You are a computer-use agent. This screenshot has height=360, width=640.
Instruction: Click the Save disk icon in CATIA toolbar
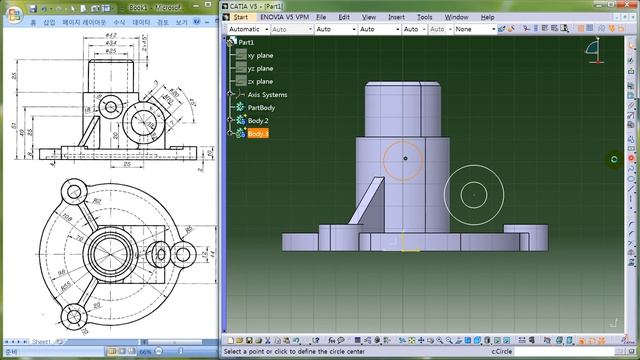pos(249,340)
